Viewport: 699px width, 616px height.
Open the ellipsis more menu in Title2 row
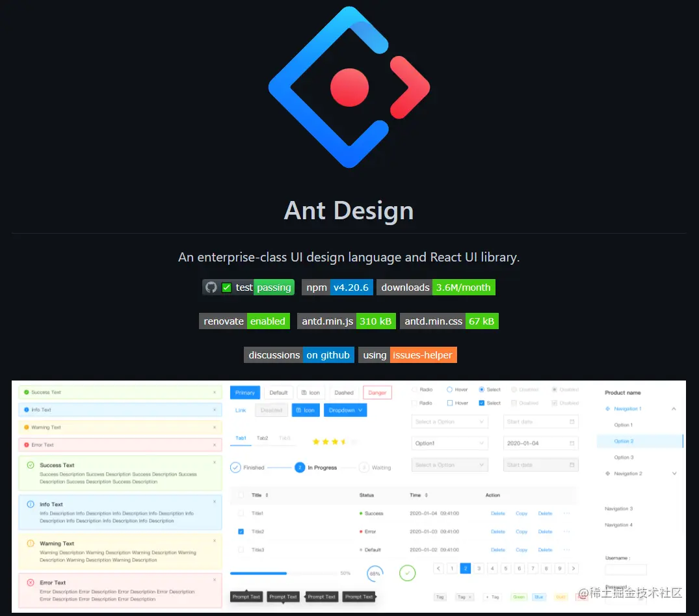(566, 531)
